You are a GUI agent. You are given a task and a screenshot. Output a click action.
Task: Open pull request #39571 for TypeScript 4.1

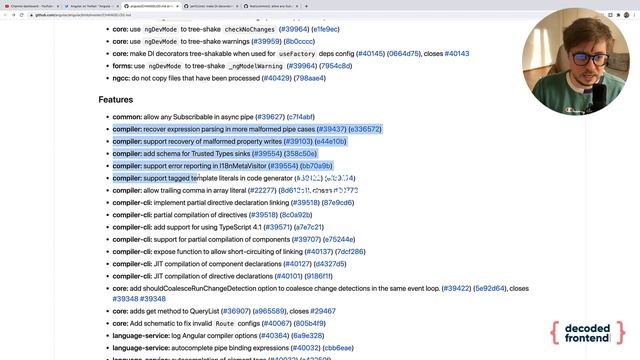tap(278, 227)
